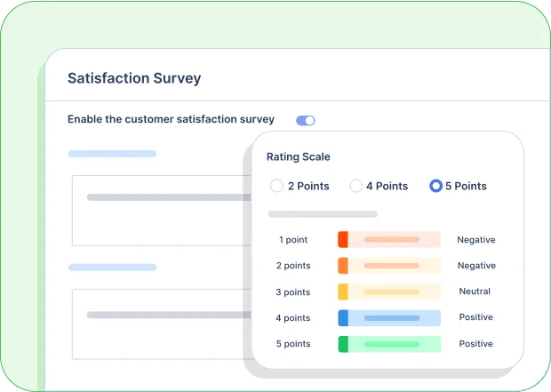Viewport: 551px width, 392px height.
Task: Select the 2 Points rating scale
Action: click(277, 186)
